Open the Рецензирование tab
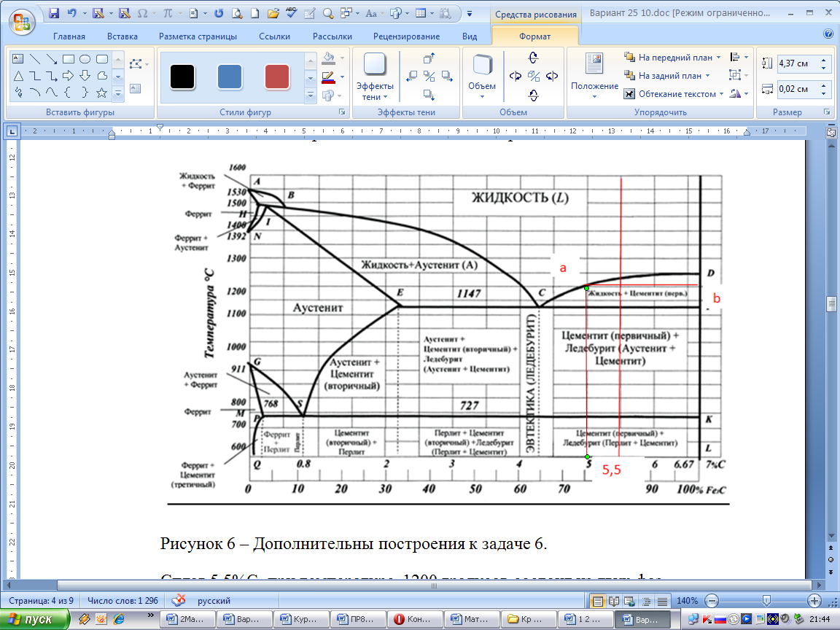Image resolution: width=840 pixels, height=630 pixels. (406, 36)
